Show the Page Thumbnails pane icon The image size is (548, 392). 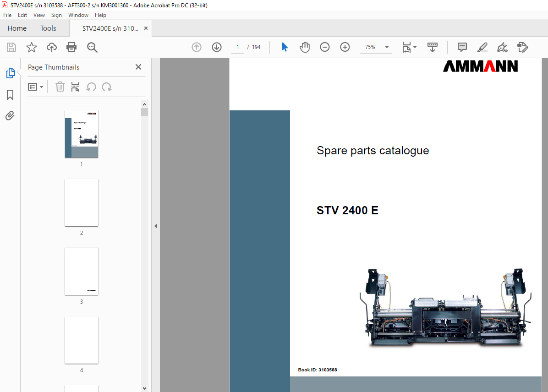[x=11, y=73]
